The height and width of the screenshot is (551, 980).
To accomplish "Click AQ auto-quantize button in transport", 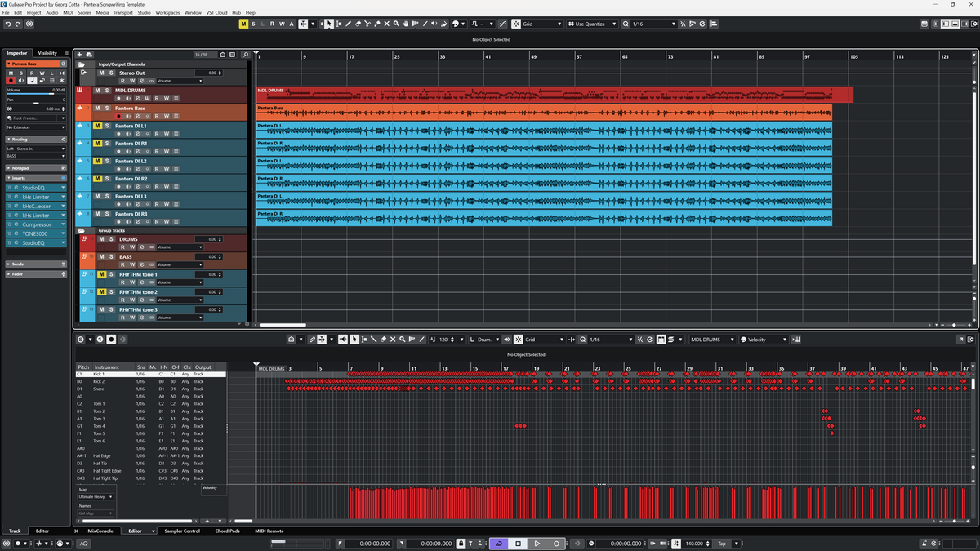I will coord(84,543).
